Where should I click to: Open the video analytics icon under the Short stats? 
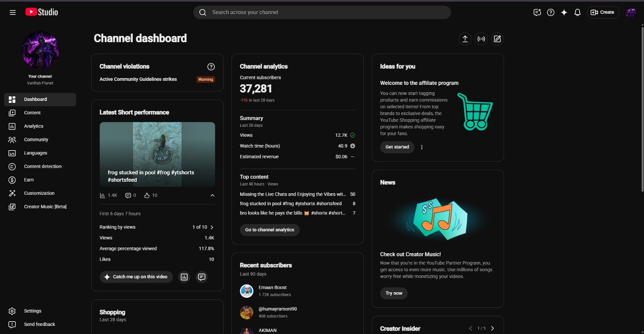pyautogui.click(x=184, y=277)
